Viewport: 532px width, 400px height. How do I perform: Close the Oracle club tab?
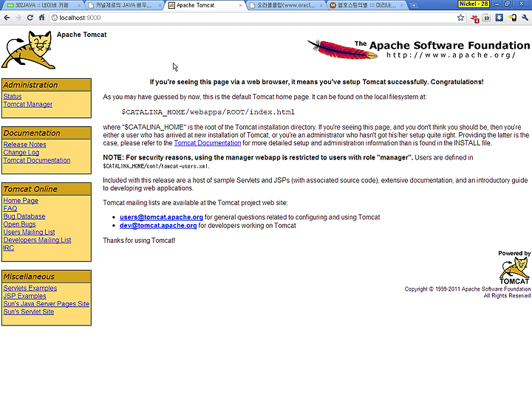[321, 5]
